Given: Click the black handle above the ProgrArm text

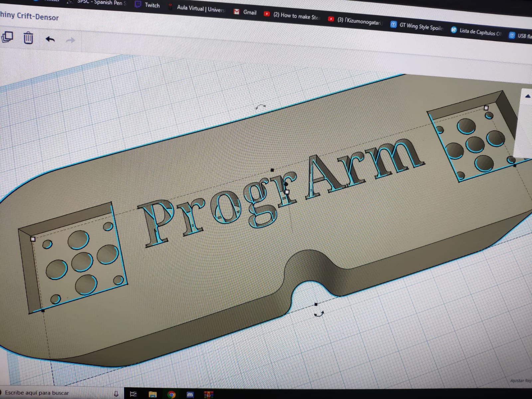Looking at the screenshot, I should click(272, 170).
